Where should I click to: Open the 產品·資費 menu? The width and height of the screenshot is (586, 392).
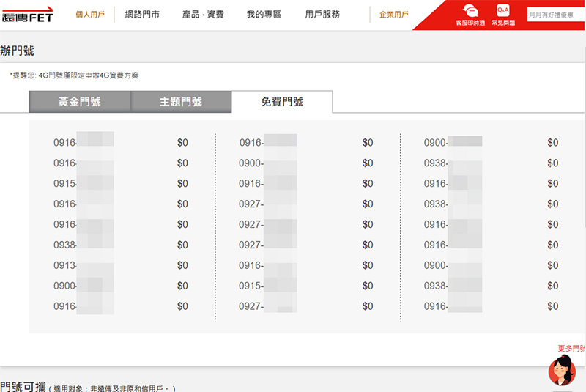coord(203,15)
